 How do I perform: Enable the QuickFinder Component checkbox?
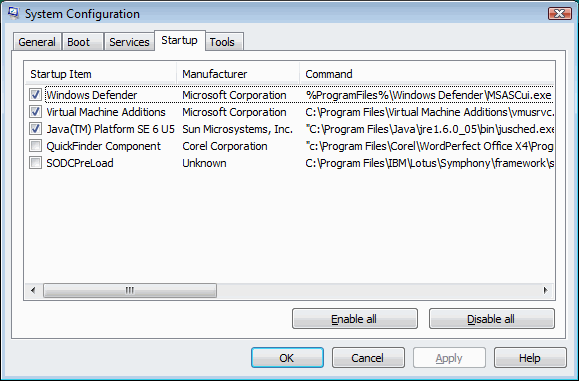35,145
